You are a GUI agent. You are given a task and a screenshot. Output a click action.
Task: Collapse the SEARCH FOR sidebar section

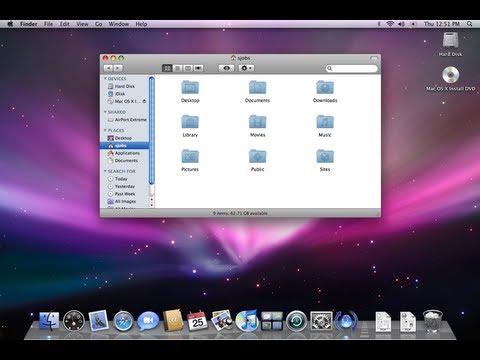(105, 171)
